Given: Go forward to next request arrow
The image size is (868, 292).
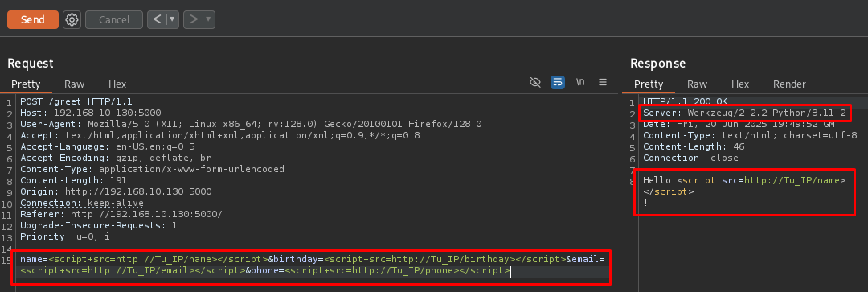Looking at the screenshot, I should coord(193,19).
